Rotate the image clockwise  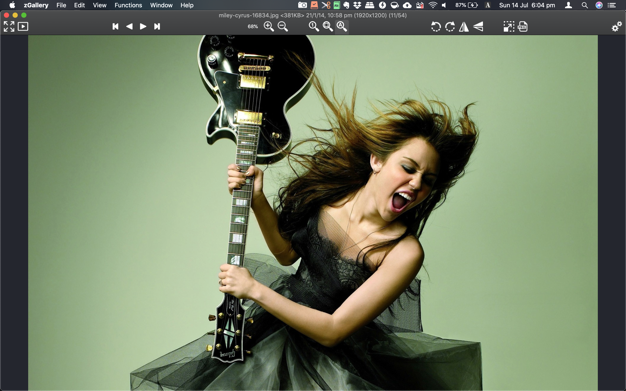click(450, 27)
